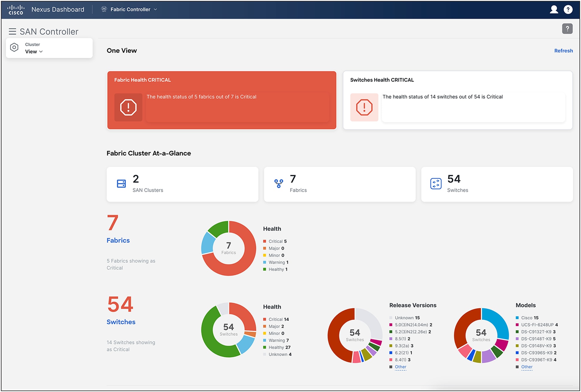Open the user profile icon
581x392 pixels.
pyautogui.click(x=554, y=10)
